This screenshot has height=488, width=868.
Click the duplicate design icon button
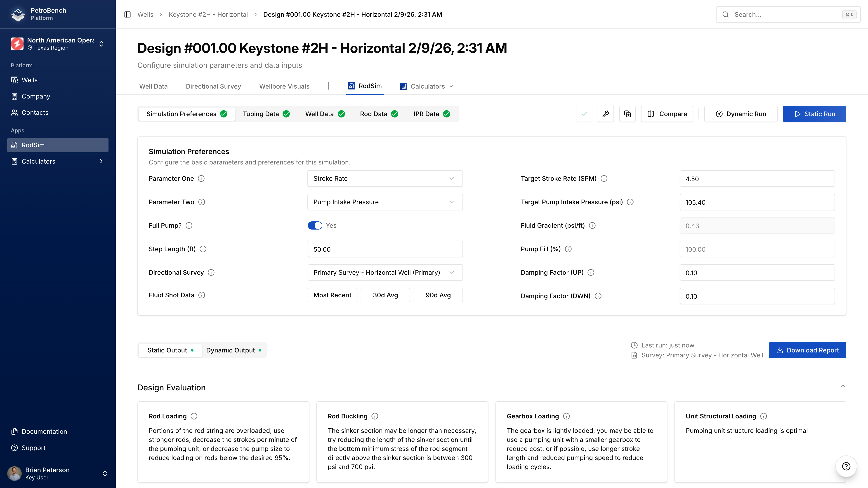627,114
